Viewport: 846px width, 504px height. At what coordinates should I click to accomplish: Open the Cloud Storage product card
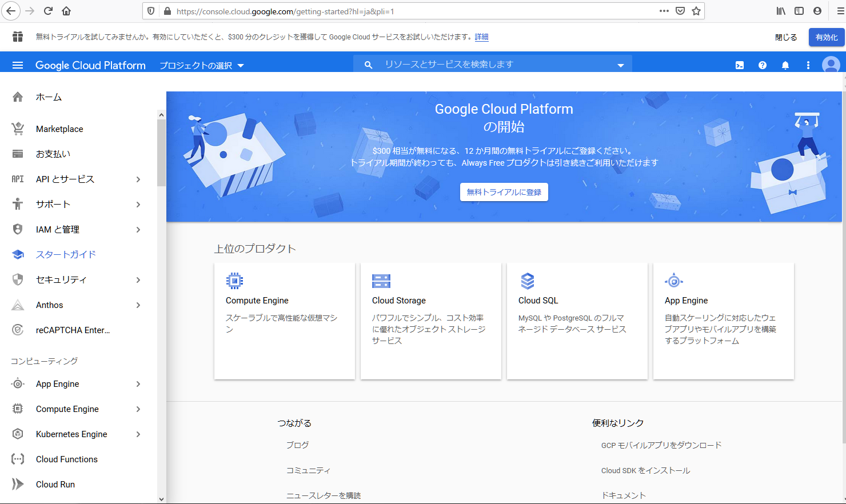coord(431,321)
